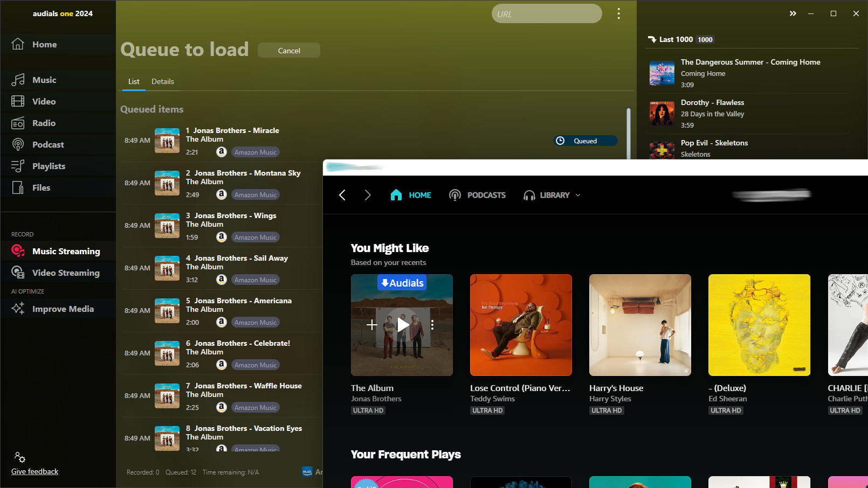The height and width of the screenshot is (488, 868).
Task: Click the user settings icon above feedback
Action: [x=20, y=457]
